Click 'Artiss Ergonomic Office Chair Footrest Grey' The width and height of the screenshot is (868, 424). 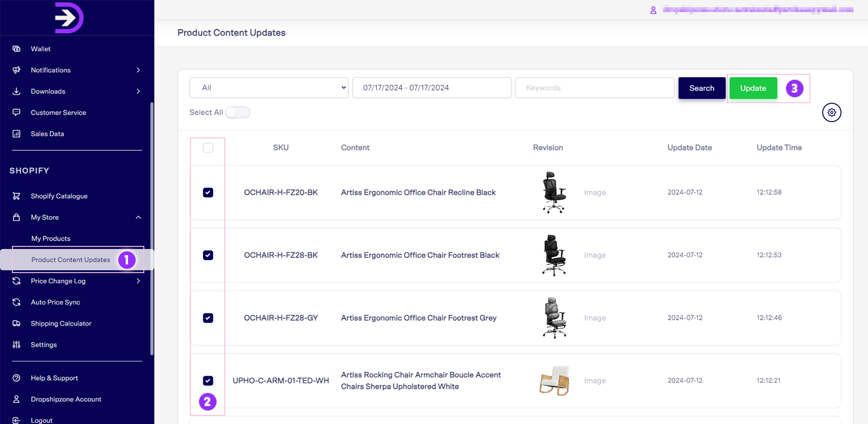[x=419, y=318]
